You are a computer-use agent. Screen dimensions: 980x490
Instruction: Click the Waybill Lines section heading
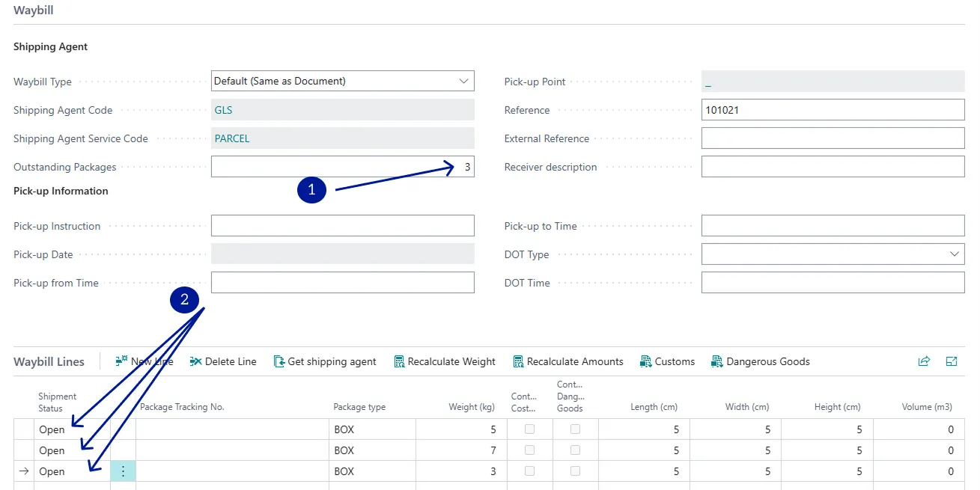click(49, 361)
